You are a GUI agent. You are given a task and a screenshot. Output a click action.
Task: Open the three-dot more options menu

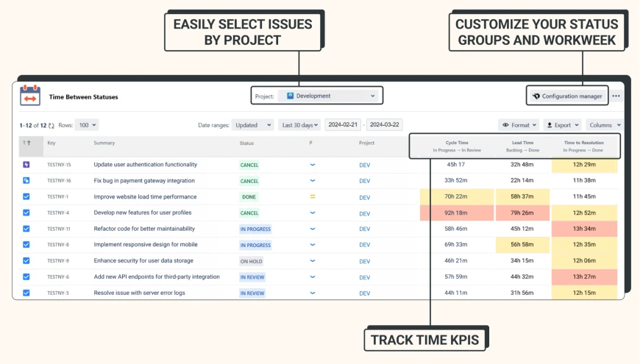[616, 96]
